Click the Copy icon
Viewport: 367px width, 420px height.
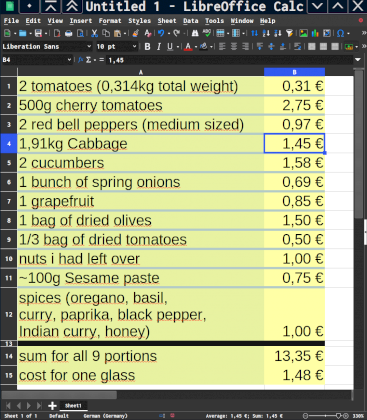pos(106,33)
